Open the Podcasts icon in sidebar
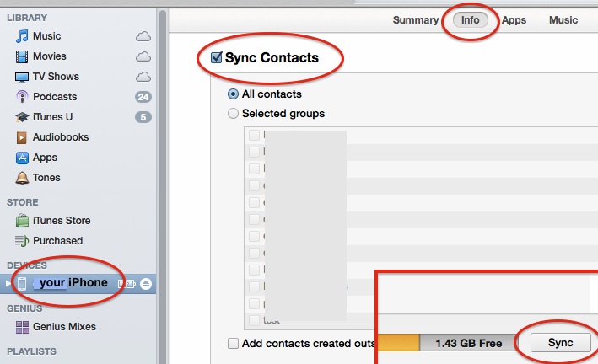 [23, 97]
